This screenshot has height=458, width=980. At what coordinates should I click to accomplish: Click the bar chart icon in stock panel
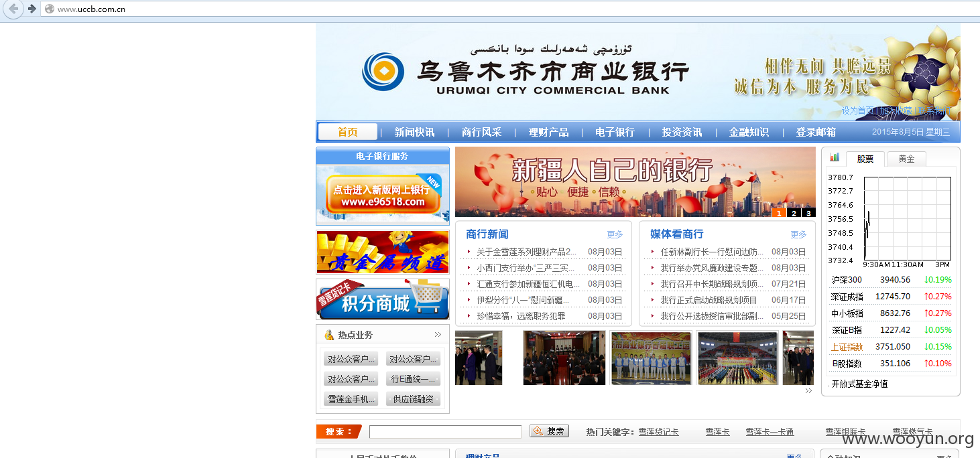[835, 157]
